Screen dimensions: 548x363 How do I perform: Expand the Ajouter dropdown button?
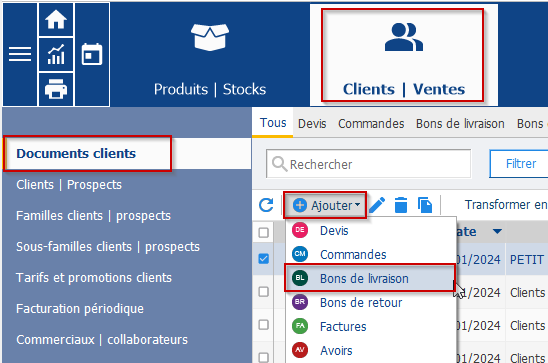(325, 205)
